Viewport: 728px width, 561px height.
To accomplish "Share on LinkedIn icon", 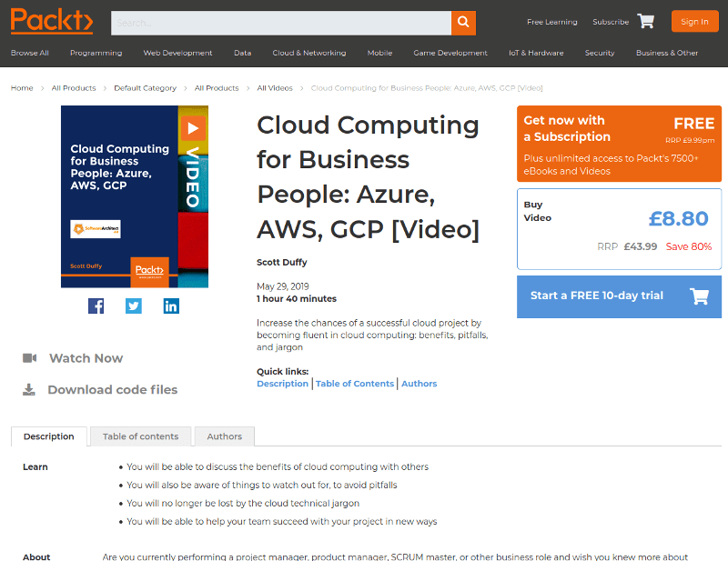I will 171,306.
